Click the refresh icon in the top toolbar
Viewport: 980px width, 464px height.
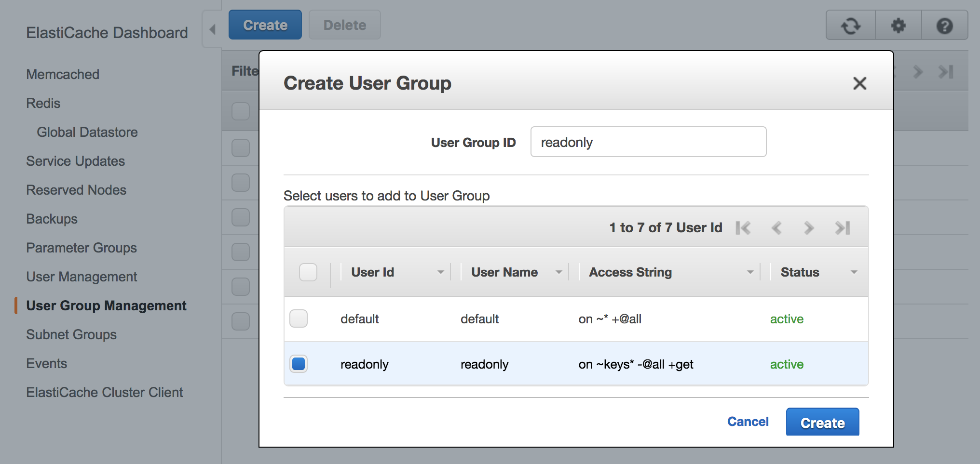click(851, 26)
